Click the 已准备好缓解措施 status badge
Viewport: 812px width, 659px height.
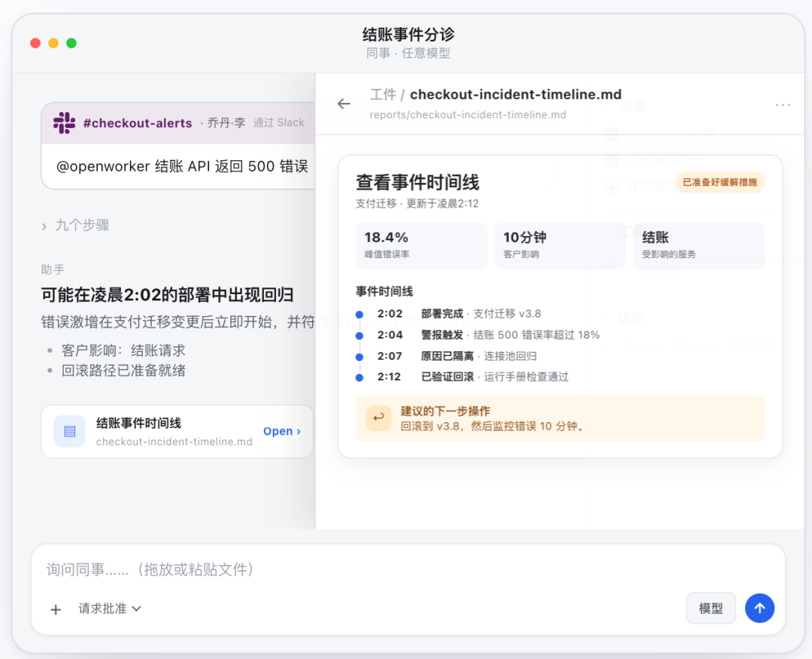click(x=720, y=182)
